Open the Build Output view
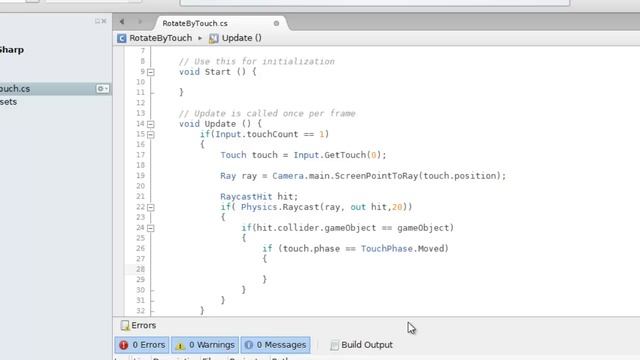This screenshot has width=640, height=360. click(x=361, y=345)
